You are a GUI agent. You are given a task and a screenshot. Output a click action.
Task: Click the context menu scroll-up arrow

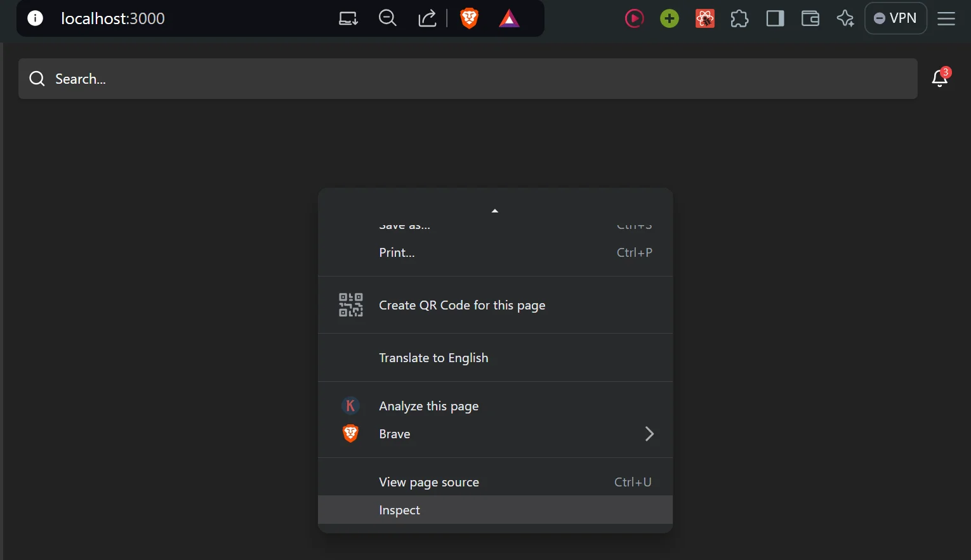(x=495, y=211)
